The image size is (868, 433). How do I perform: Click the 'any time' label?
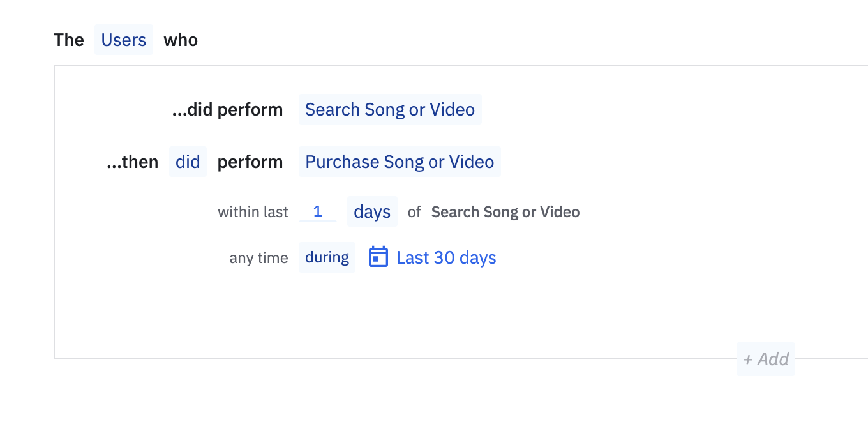pyautogui.click(x=258, y=258)
